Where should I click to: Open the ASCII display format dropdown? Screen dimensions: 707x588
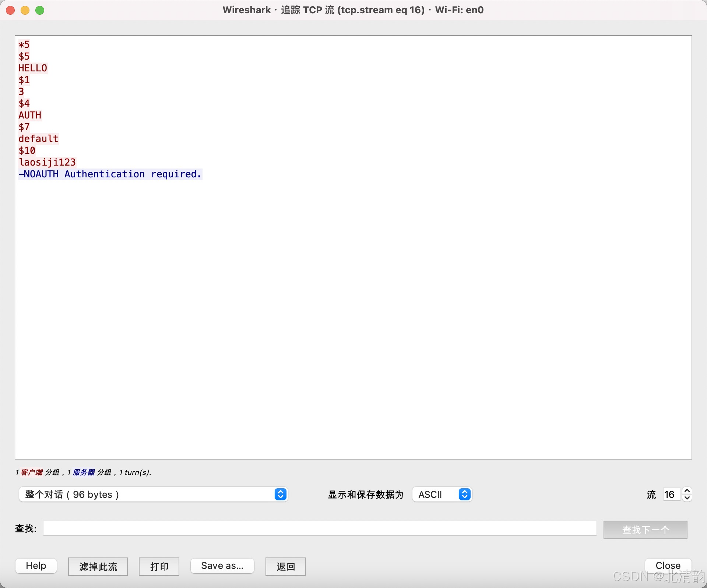[442, 495]
